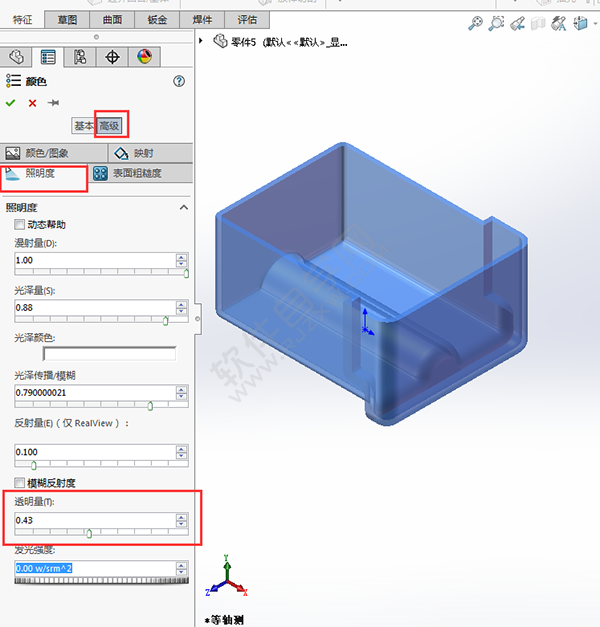600x627 pixels.
Task: Click the Zoom to Fit magnifier icon
Action: [476, 23]
